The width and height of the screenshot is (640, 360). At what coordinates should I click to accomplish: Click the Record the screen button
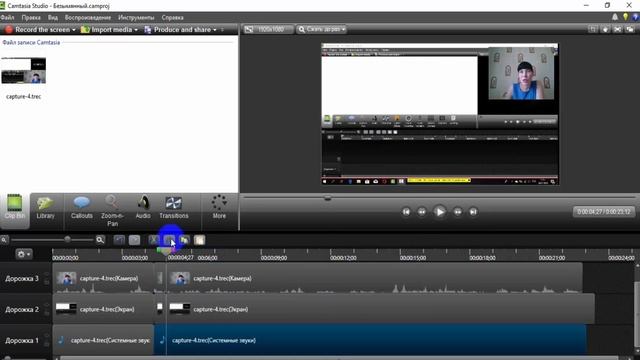pyautogui.click(x=38, y=29)
